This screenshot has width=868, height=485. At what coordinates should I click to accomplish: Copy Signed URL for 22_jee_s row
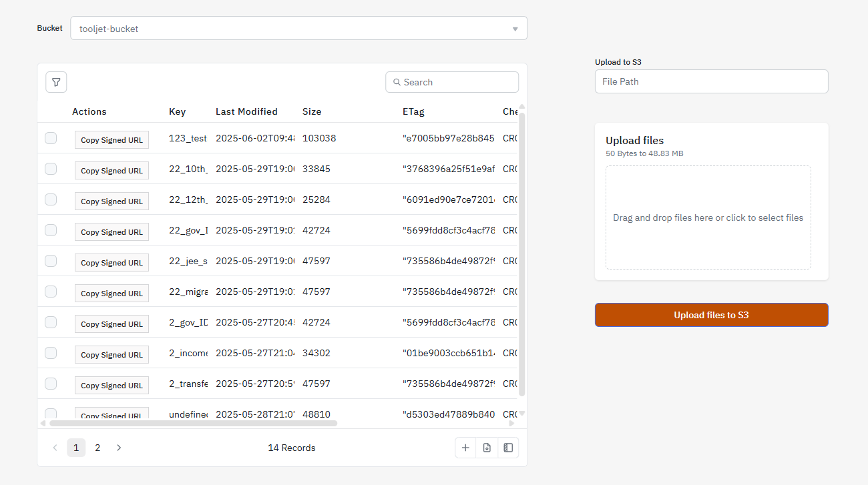(x=112, y=263)
